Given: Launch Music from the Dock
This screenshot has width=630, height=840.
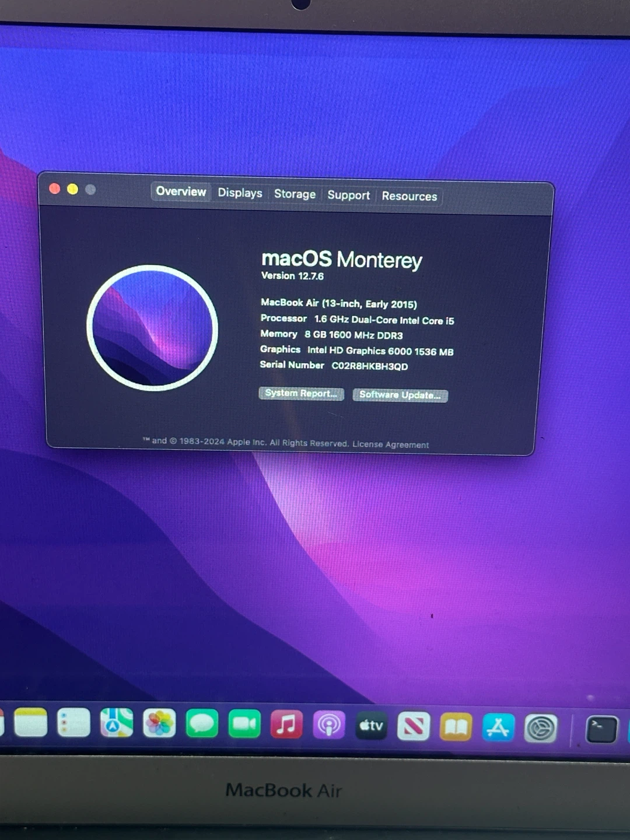Looking at the screenshot, I should 286,724.
